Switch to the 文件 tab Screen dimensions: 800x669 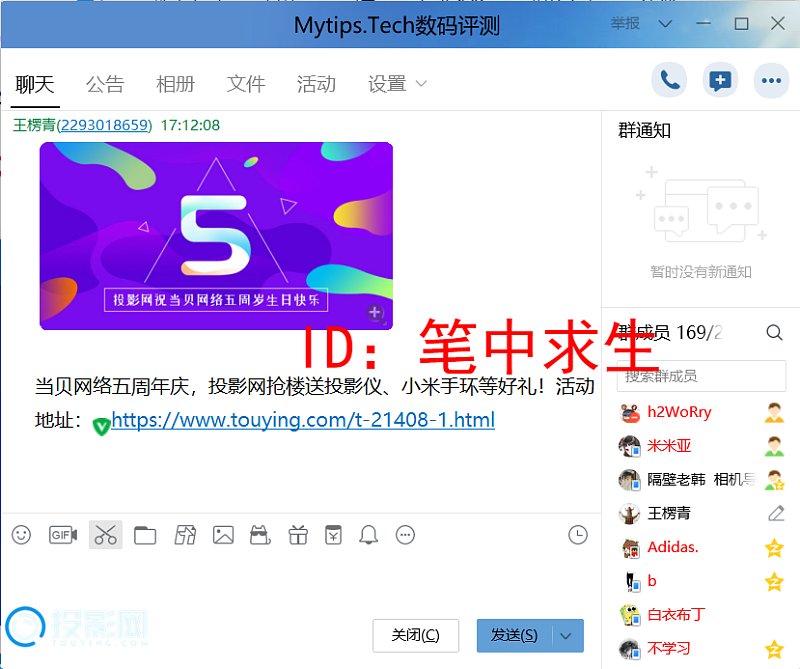click(245, 84)
